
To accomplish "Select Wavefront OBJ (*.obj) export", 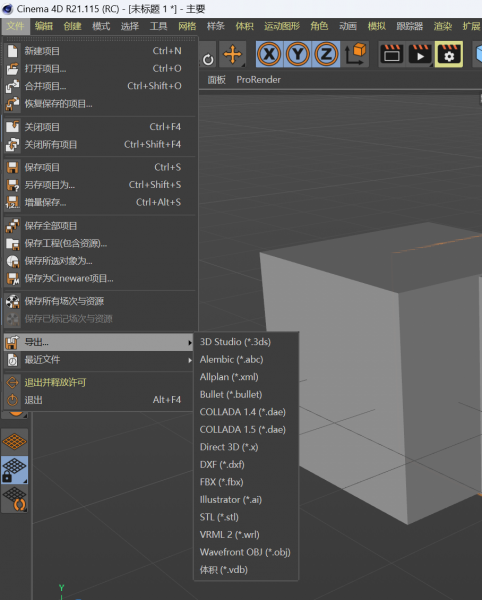I will [x=245, y=552].
